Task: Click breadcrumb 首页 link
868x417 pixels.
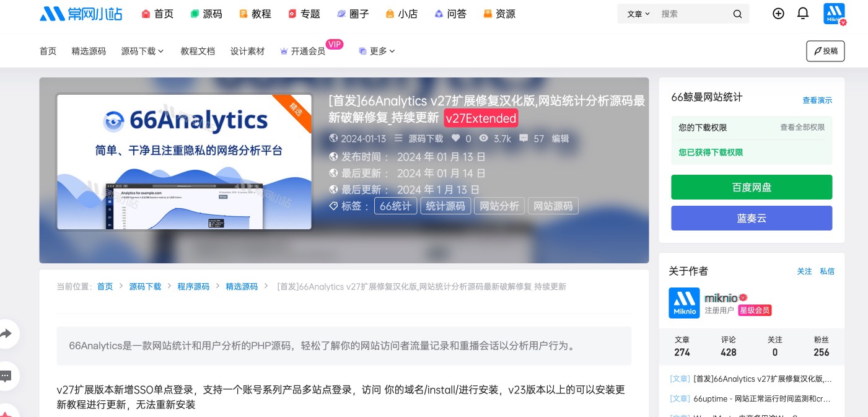Action: (105, 286)
